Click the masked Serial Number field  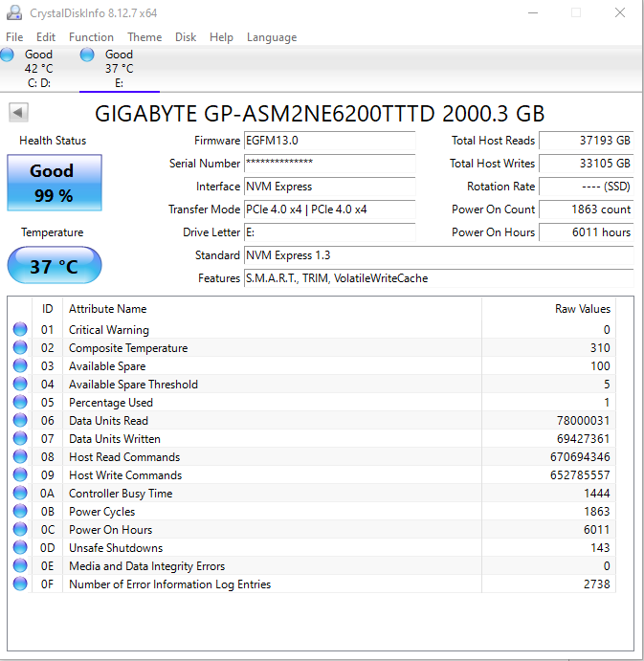click(x=330, y=164)
